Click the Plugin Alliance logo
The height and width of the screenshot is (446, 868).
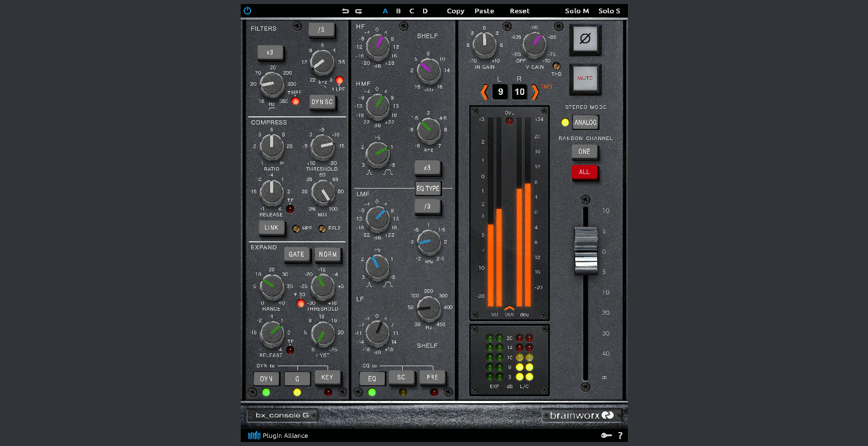point(278,436)
